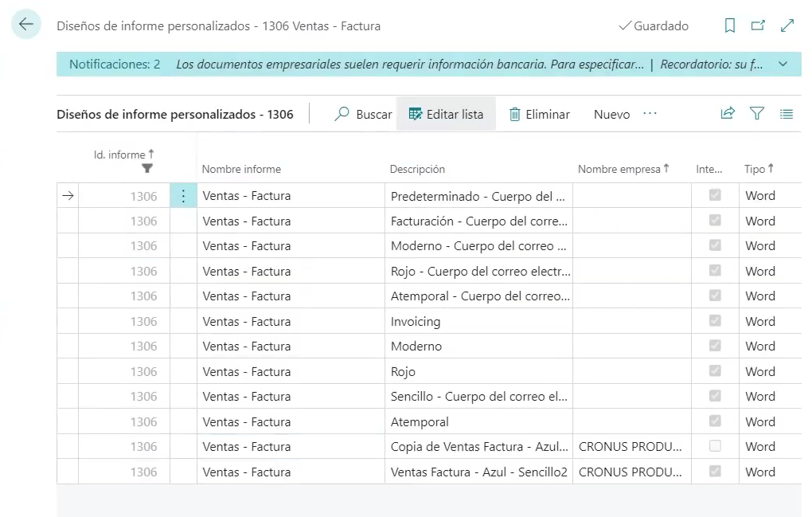This screenshot has height=517, width=812.
Task: Click the Nuevo menu item
Action: click(x=611, y=114)
